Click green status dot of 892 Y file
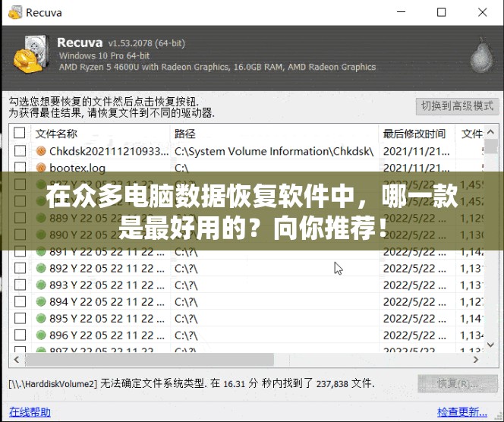This screenshot has height=422, width=504. click(41, 268)
